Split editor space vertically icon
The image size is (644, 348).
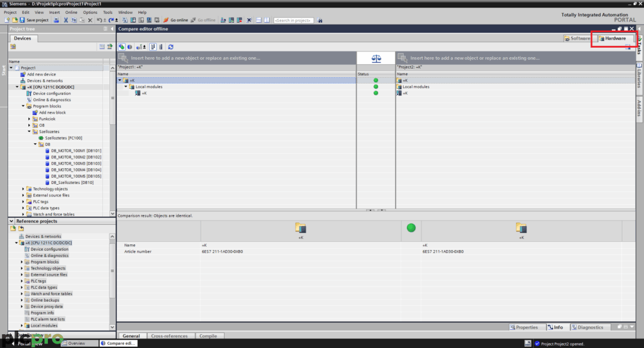point(267,20)
